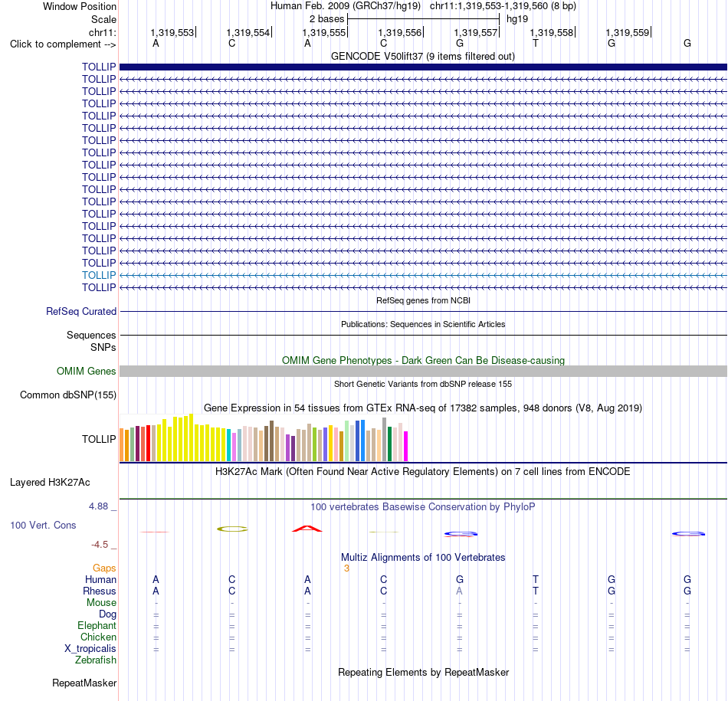
Task: Select the Human alignment row label
Action: click(x=100, y=580)
